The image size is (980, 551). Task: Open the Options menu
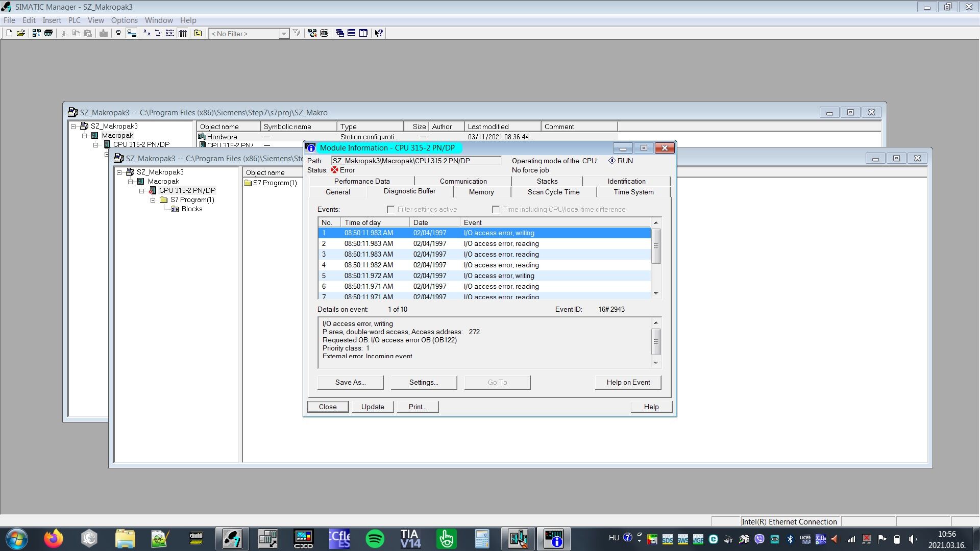[125, 20]
